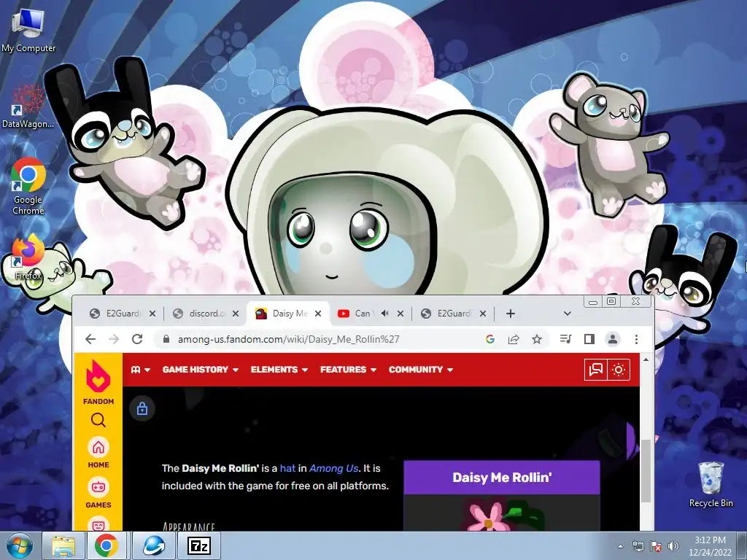Open Windows Explorer from the taskbar
Viewport: 747px width, 560px height.
64,545
